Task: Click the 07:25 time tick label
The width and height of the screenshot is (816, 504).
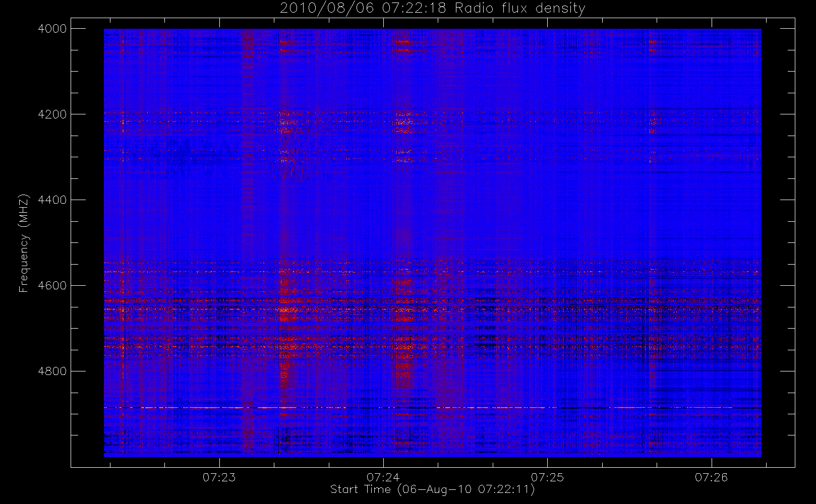Action: 547,477
